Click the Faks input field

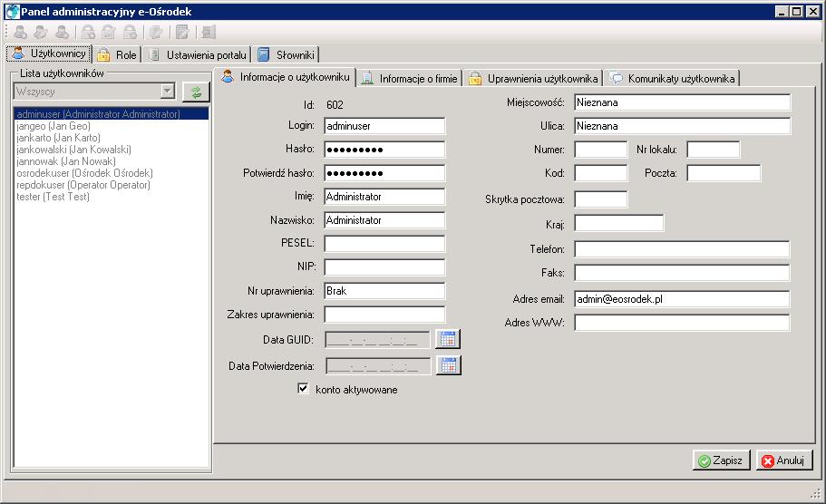pyautogui.click(x=682, y=272)
